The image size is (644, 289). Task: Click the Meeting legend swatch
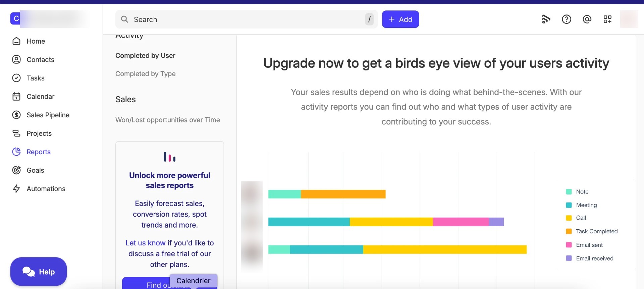(x=569, y=205)
